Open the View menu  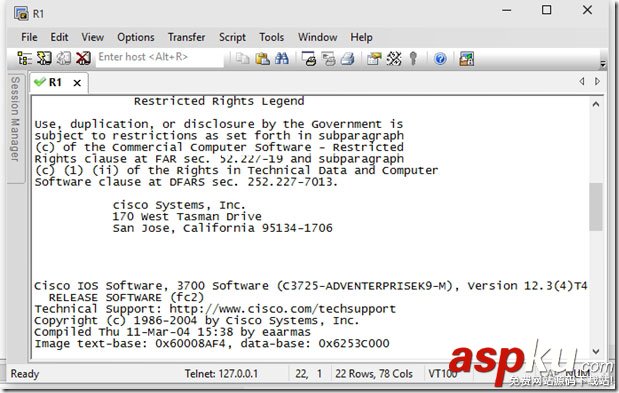pyautogui.click(x=92, y=37)
